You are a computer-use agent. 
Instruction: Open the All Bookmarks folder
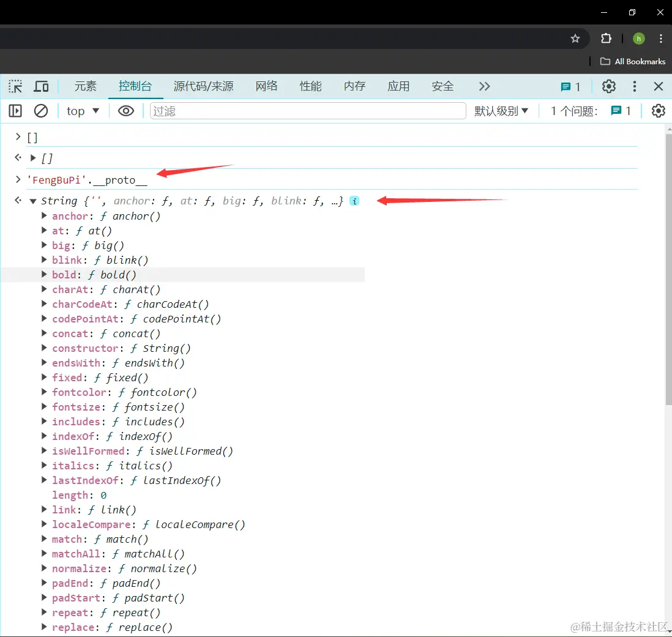[x=633, y=62]
